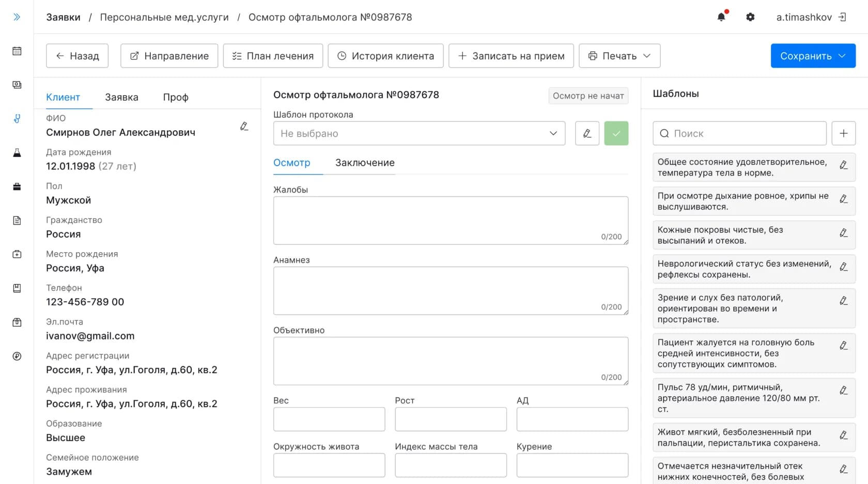
Task: Click the 'Назад' button
Action: [77, 56]
